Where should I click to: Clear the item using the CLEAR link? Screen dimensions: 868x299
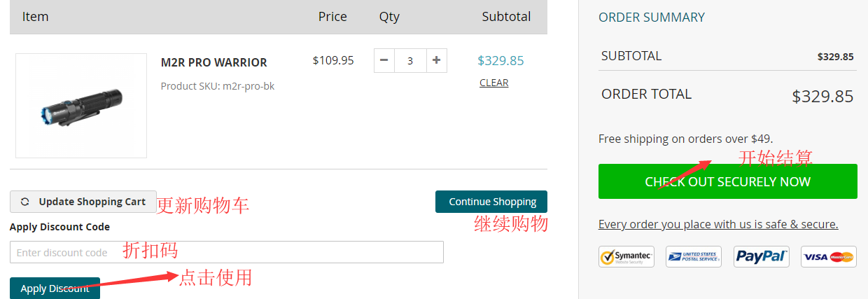493,83
